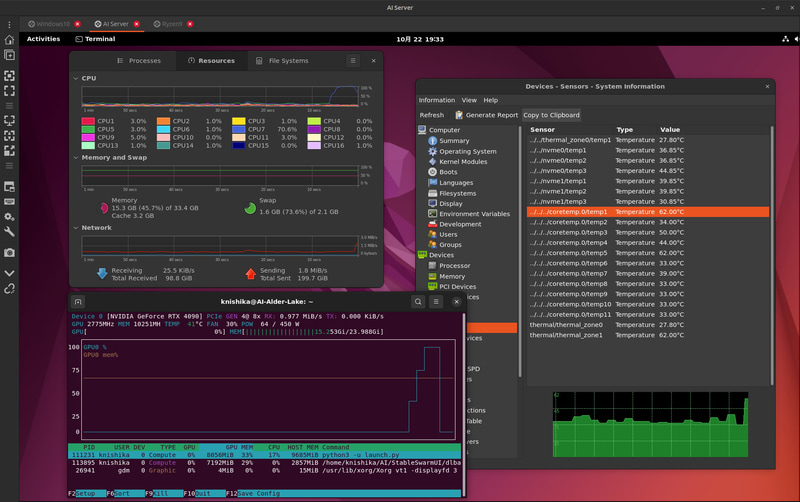This screenshot has width=800, height=502.
Task: Click the downward chevron icon in sidebar
Action: pos(9,273)
